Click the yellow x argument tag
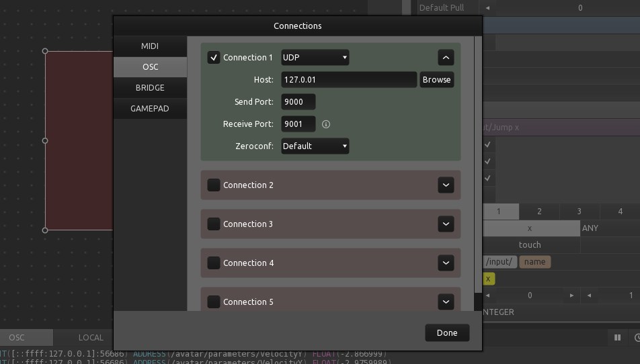The width and height of the screenshot is (640, 364). [x=488, y=279]
